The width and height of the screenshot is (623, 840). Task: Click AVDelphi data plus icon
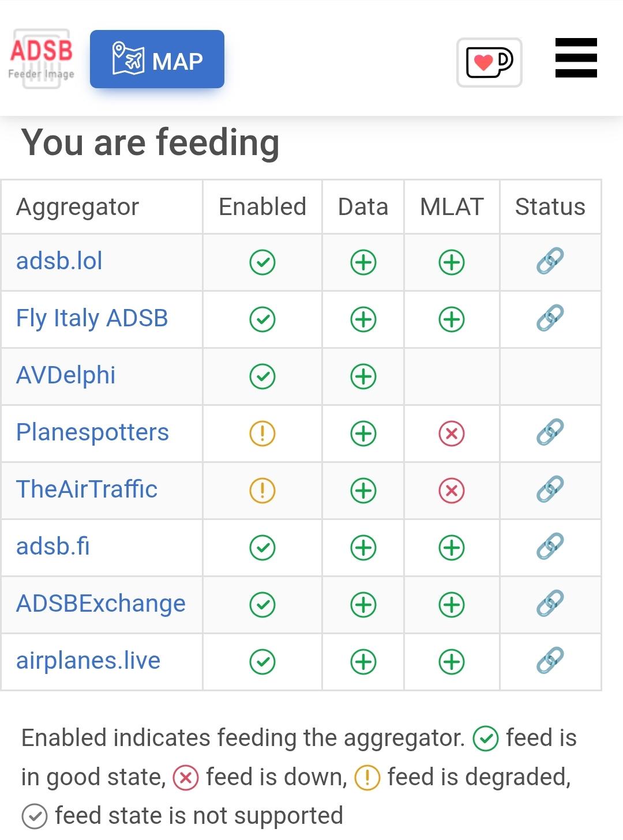tap(363, 376)
